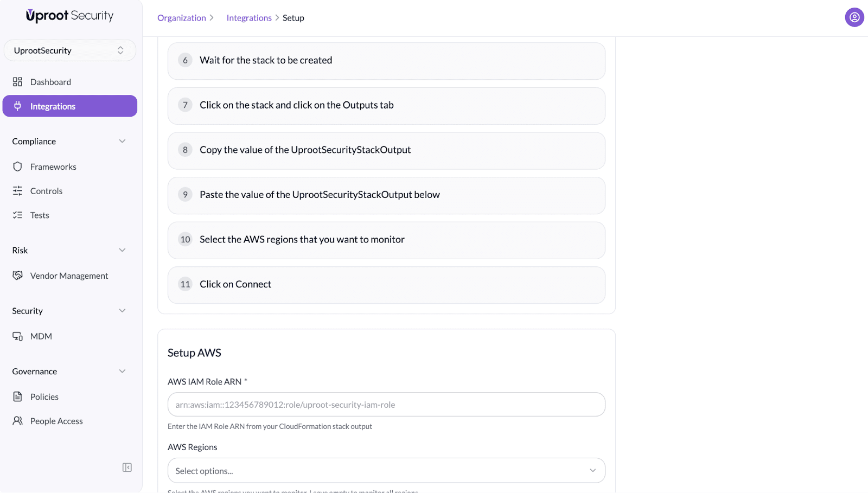Click the Frameworks shield icon

point(17,167)
